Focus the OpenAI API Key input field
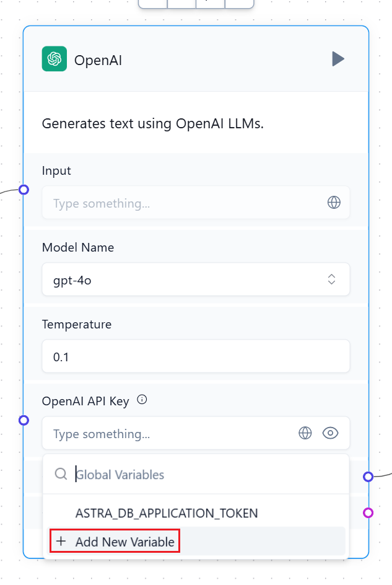392x585 pixels. (196, 433)
